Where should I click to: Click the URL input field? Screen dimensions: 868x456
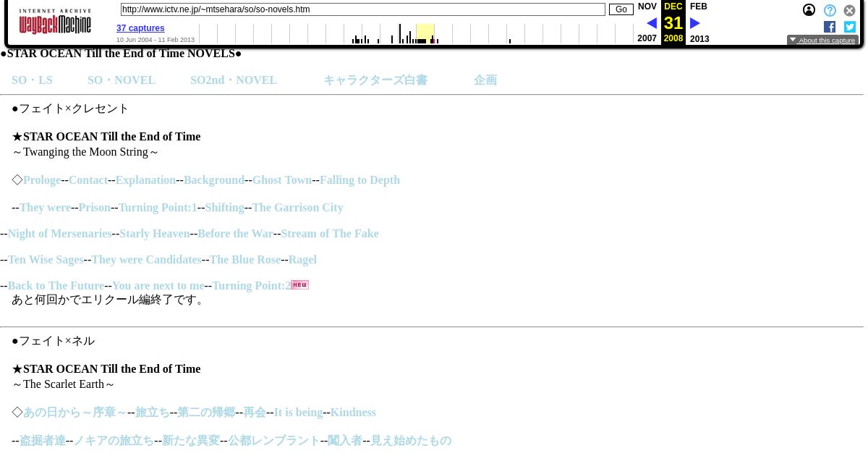pos(362,9)
